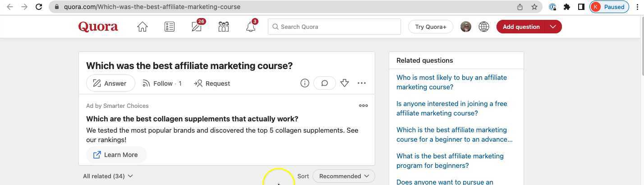Click the Search Quora field
Screen dimensions: 644x185
pyautogui.click(x=334, y=27)
